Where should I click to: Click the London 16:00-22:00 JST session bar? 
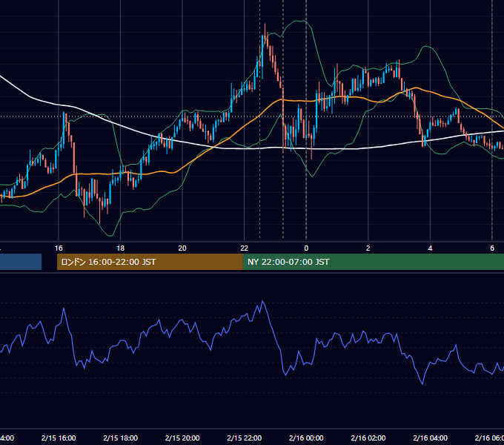tap(150, 262)
